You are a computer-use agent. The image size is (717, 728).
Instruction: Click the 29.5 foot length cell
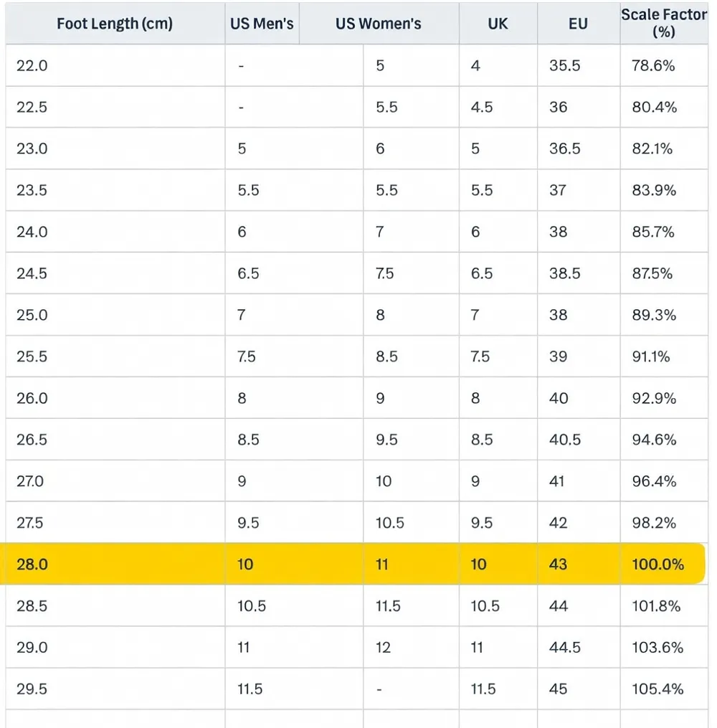coord(115,689)
